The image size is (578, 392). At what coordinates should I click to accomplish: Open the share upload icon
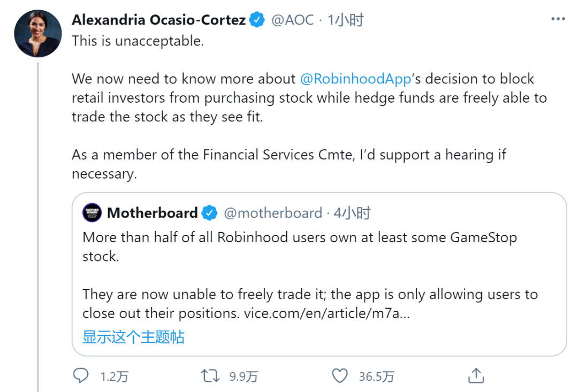[x=476, y=375]
